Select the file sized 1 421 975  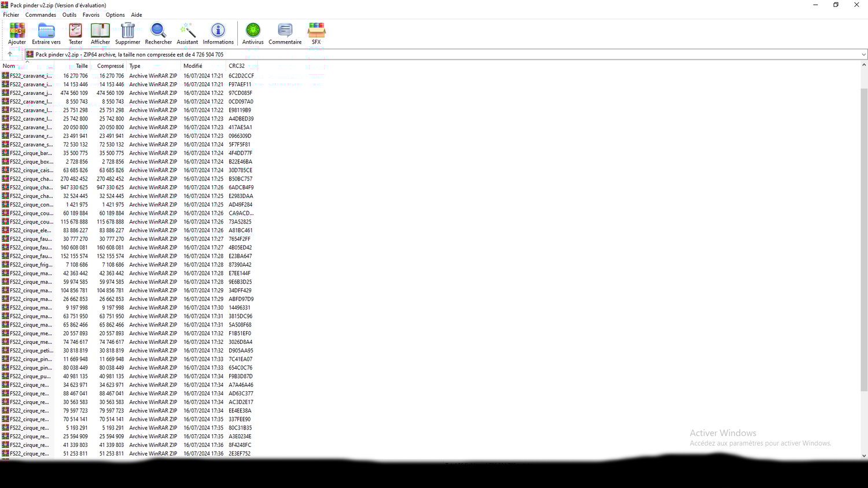tap(127, 204)
